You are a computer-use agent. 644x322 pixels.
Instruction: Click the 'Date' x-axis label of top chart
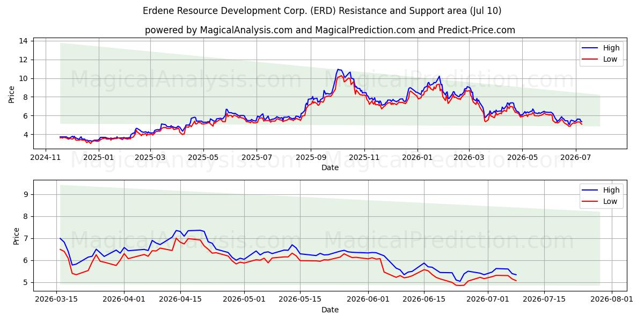click(x=330, y=167)
